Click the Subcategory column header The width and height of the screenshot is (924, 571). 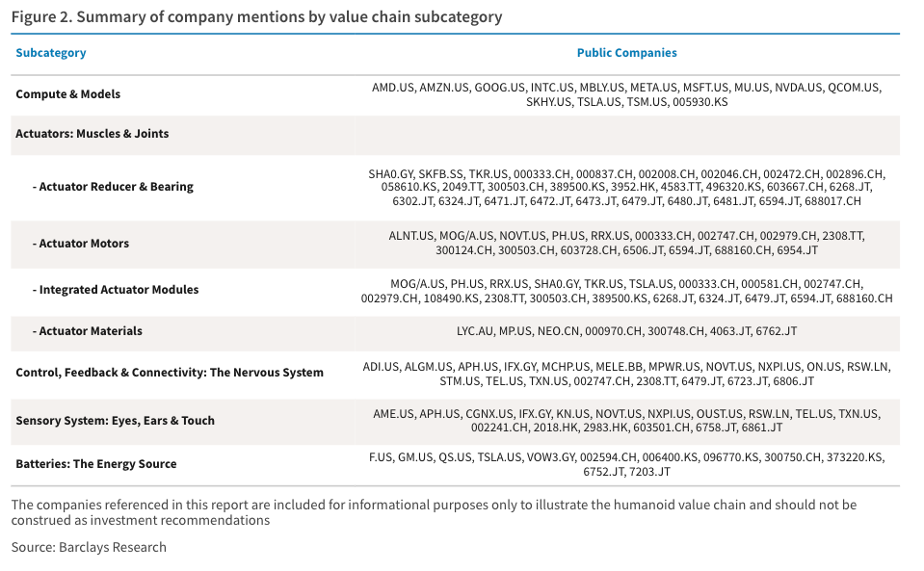click(51, 53)
